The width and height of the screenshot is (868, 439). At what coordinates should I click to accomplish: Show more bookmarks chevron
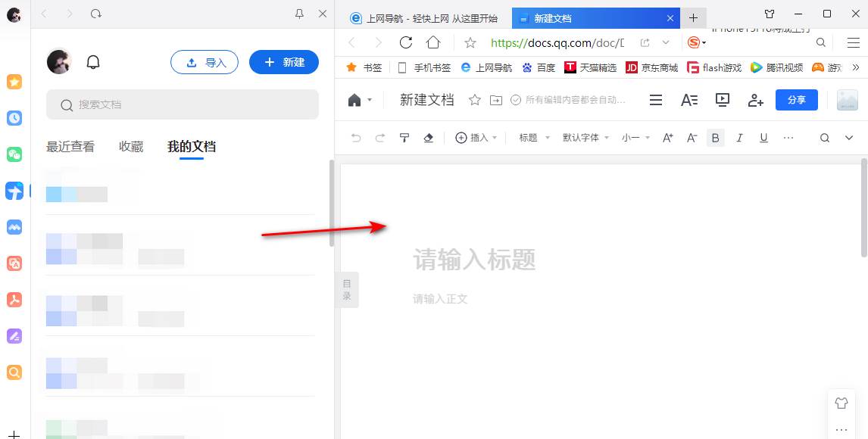point(855,67)
